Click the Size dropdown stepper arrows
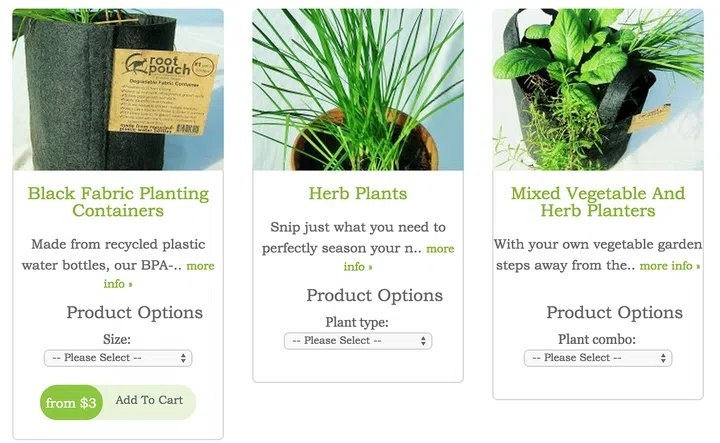Image resolution: width=720 pixels, height=443 pixels. (x=183, y=358)
